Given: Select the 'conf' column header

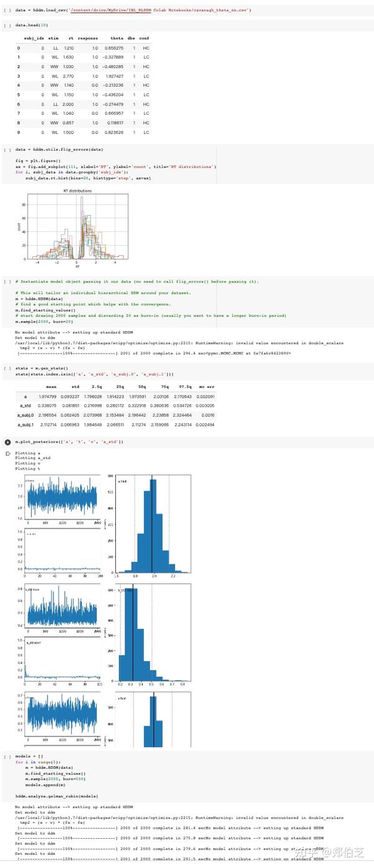Looking at the screenshot, I should pos(144,39).
